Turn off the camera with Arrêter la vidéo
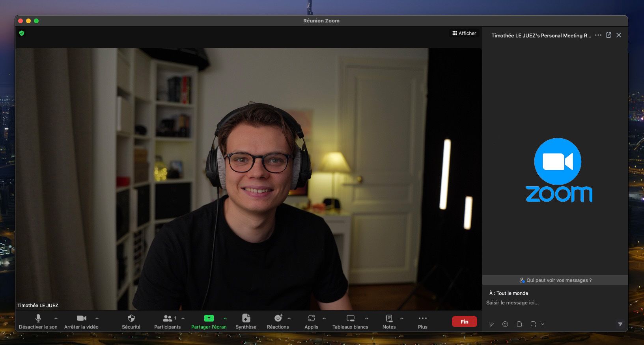This screenshot has width=644, height=345. coord(81,321)
